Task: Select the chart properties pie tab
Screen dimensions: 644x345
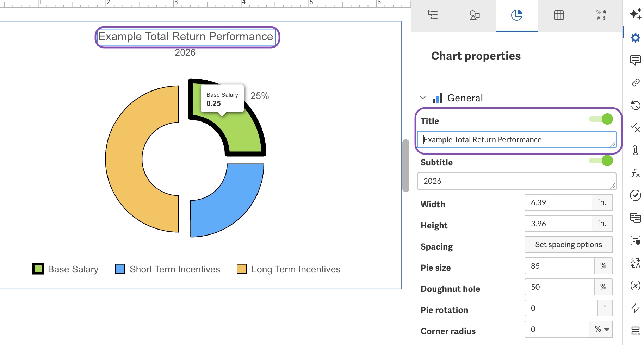Action: point(516,15)
